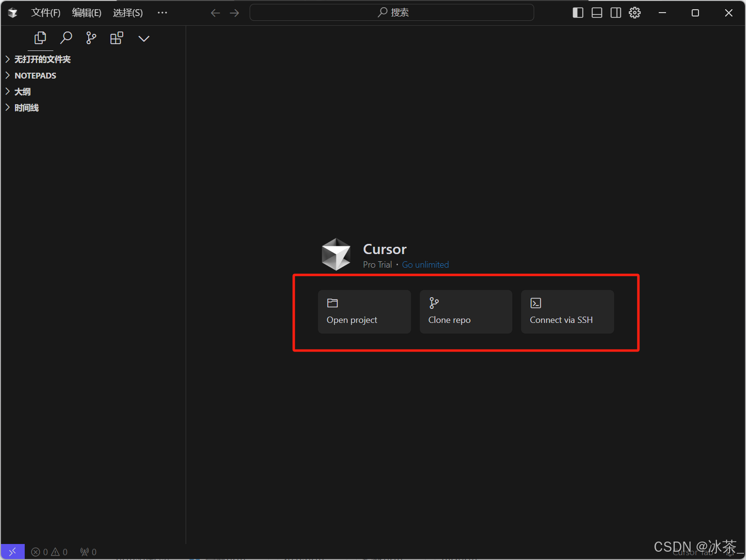Open the Search view in sidebar
This screenshot has width=746, height=560.
pos(66,38)
